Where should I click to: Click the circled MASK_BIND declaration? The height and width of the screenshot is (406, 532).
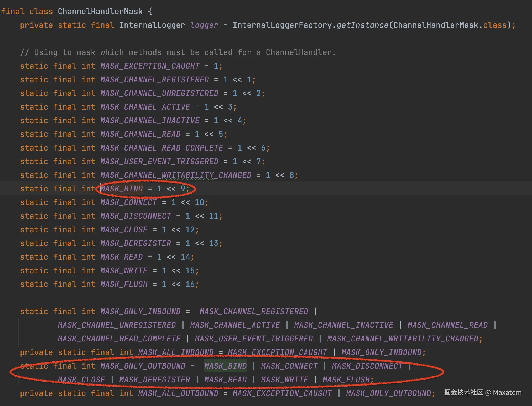click(x=122, y=189)
